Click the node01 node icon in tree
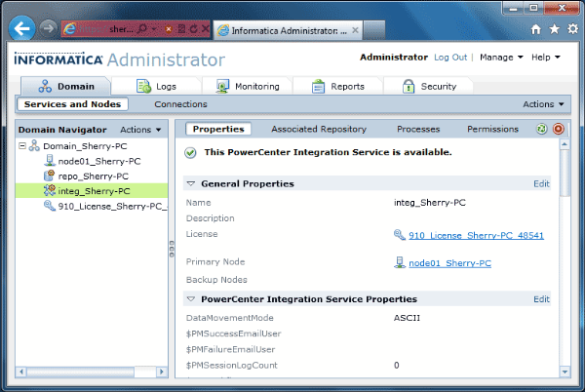The height and width of the screenshot is (392, 585). 50,161
